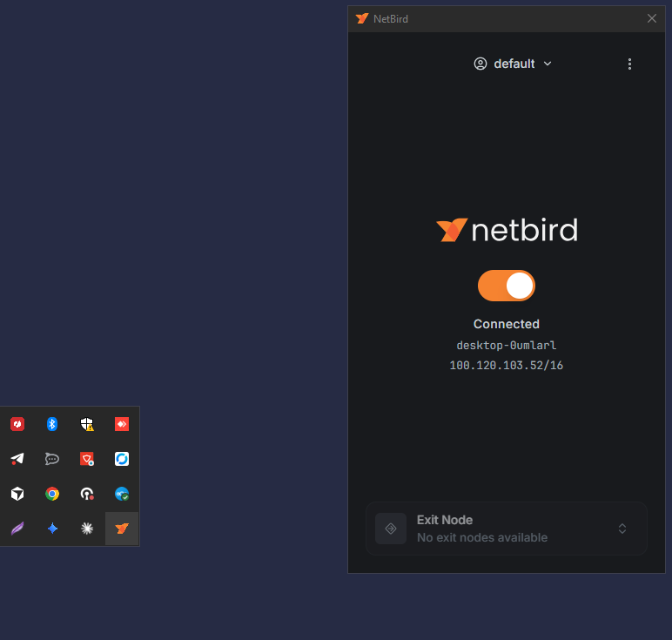Click the red rounded-square tray icon
The width and height of the screenshot is (672, 640).
click(17, 424)
